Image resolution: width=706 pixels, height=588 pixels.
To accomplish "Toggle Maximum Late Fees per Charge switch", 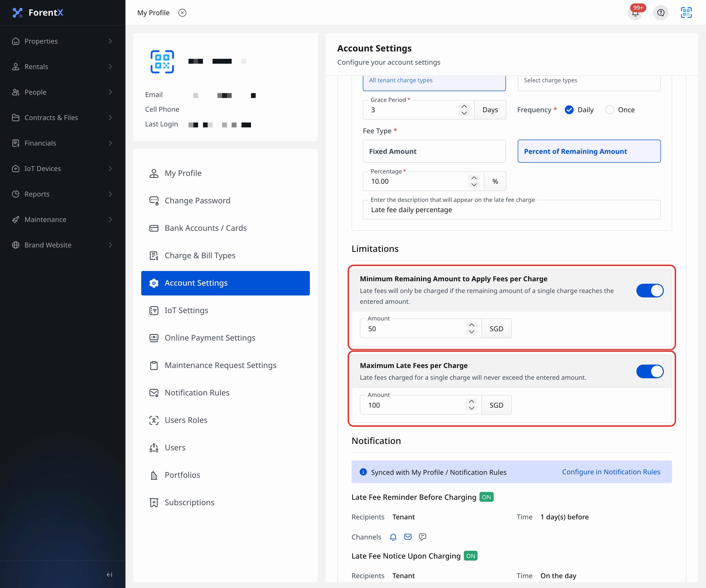I will tap(650, 371).
